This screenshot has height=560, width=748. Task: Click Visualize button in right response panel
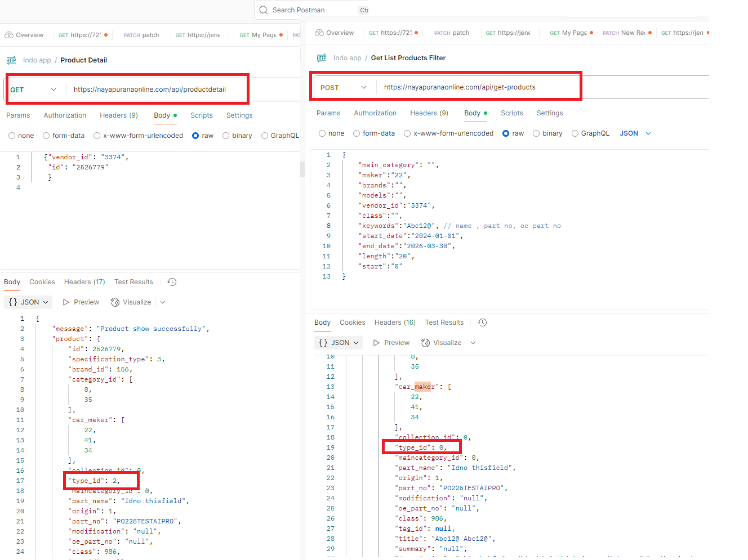442,343
